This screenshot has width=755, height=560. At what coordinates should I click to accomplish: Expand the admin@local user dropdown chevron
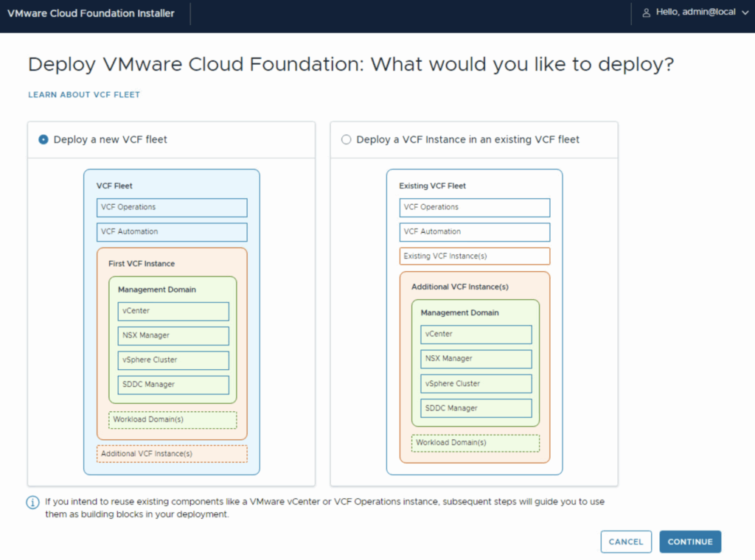(x=745, y=13)
